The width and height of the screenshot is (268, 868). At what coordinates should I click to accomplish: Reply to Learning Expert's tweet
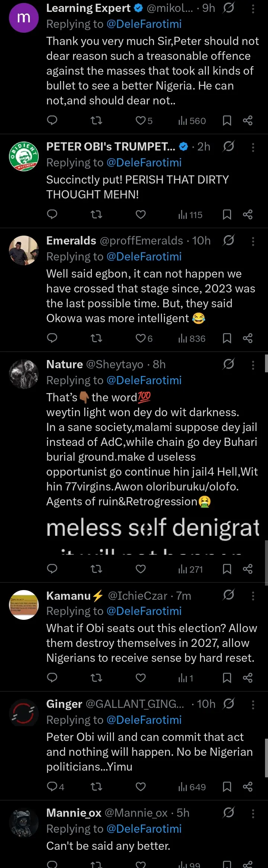pos(52,120)
